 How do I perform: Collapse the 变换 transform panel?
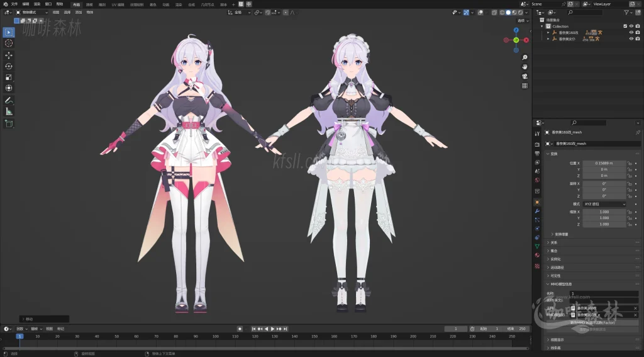click(548, 154)
